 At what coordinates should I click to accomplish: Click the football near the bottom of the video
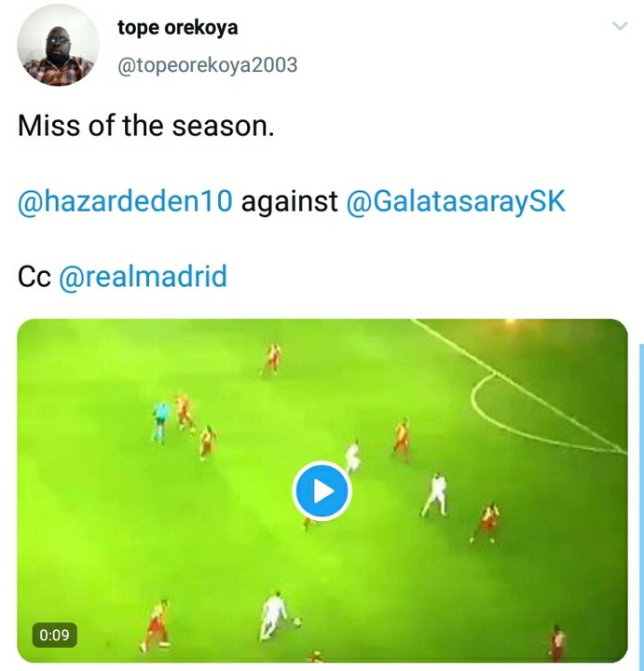click(297, 621)
